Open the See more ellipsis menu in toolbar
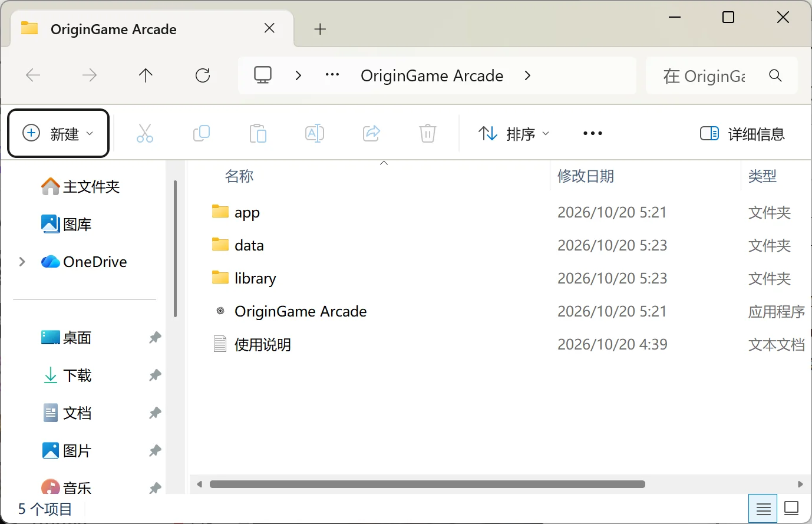The image size is (812, 524). [x=592, y=133]
